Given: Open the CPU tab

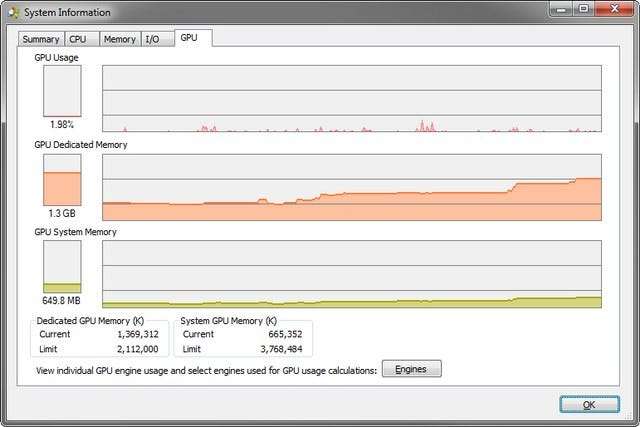Looking at the screenshot, I should pos(82,39).
